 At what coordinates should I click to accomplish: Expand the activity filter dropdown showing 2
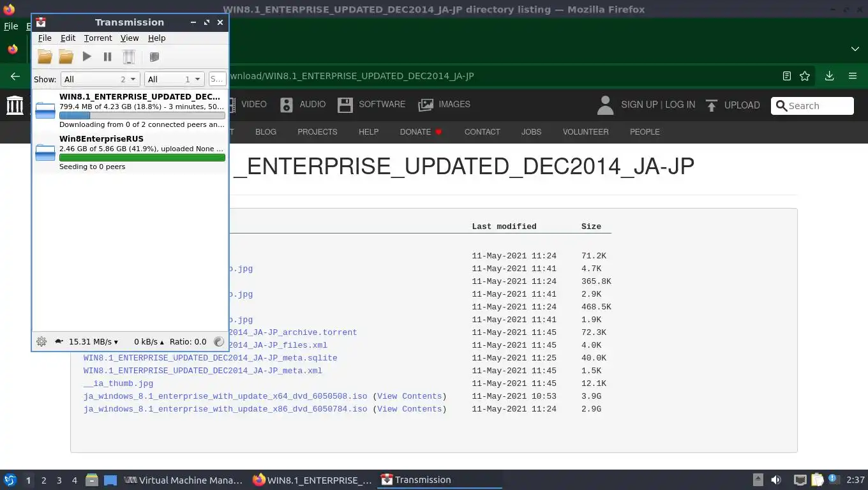pyautogui.click(x=100, y=79)
